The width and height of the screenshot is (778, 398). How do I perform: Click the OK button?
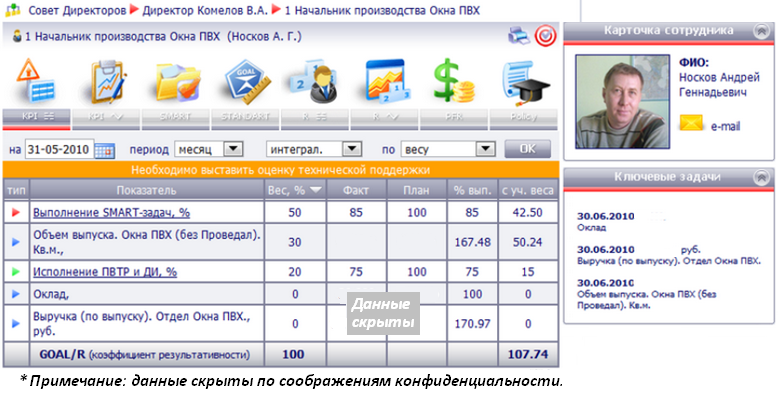[527, 149]
